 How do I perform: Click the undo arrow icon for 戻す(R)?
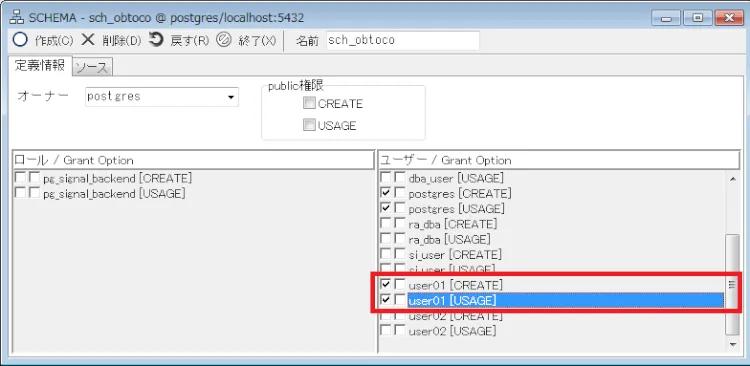tap(156, 39)
